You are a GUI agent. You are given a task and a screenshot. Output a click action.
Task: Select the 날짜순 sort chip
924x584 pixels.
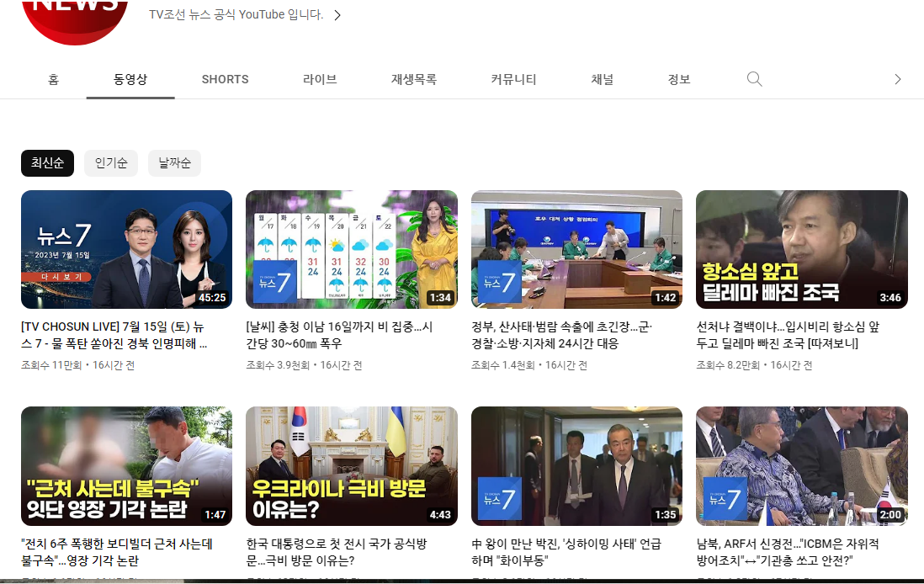(x=174, y=163)
